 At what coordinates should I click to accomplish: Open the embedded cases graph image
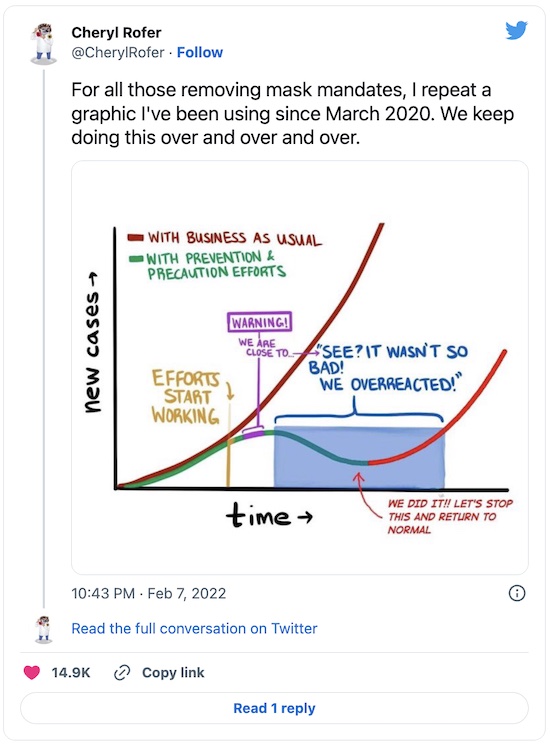(300, 367)
